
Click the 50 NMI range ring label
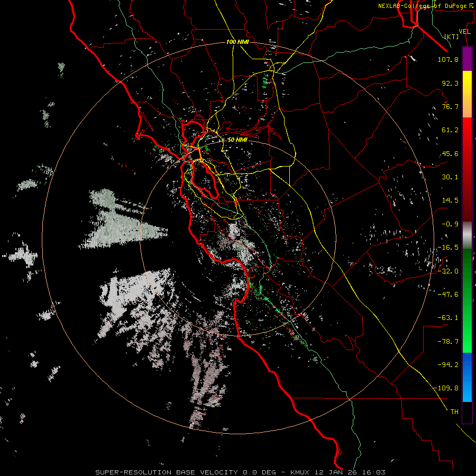click(237, 140)
